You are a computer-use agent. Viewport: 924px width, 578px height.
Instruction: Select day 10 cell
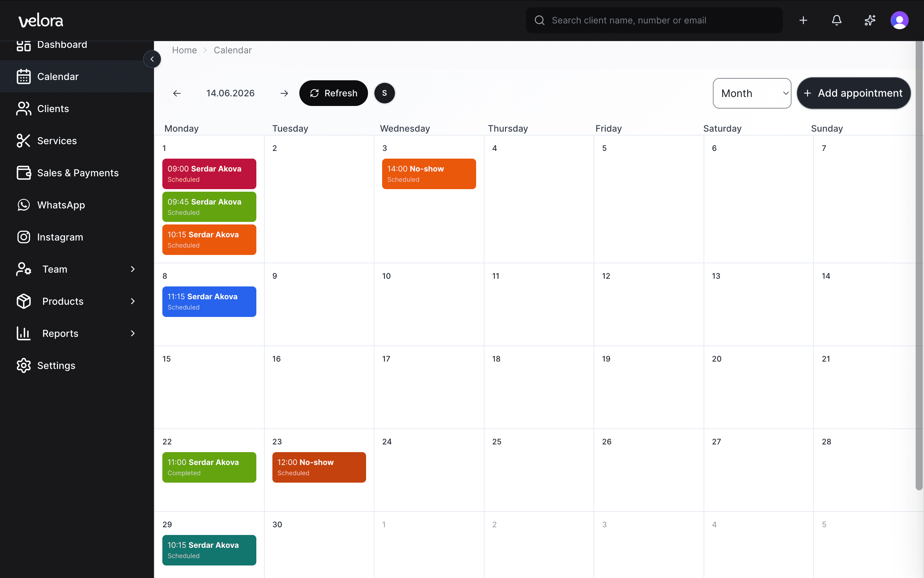[429, 305]
